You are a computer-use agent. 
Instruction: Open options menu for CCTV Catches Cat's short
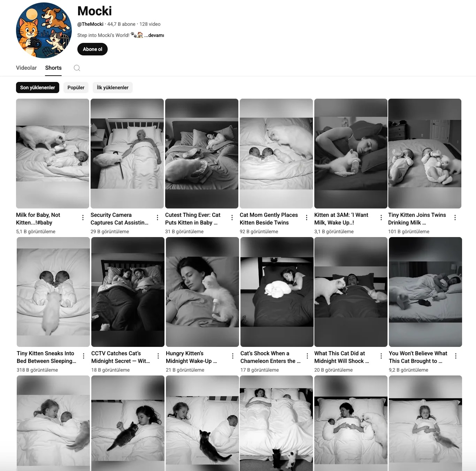pyautogui.click(x=158, y=356)
